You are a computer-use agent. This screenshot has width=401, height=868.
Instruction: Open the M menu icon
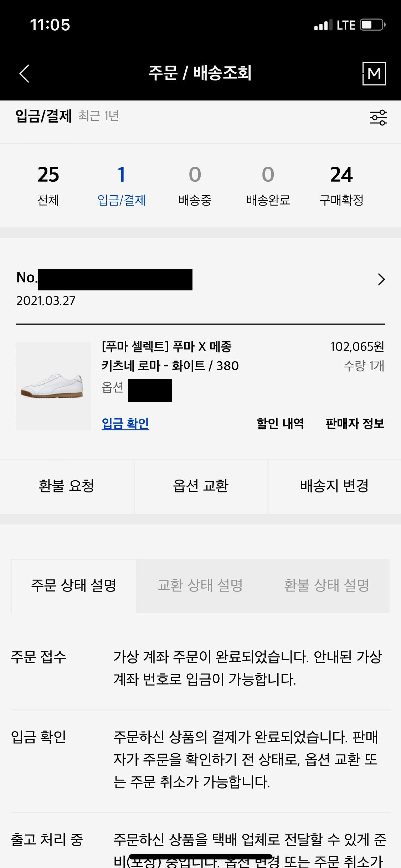pos(374,74)
